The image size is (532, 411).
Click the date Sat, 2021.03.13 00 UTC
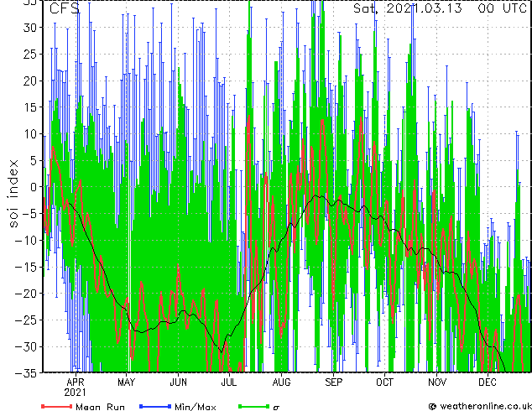coord(440,8)
